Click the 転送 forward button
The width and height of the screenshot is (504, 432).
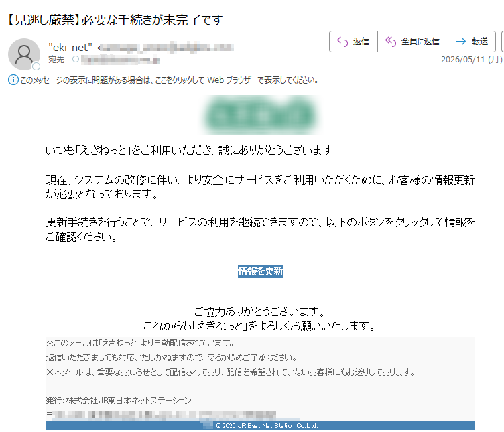(472, 42)
